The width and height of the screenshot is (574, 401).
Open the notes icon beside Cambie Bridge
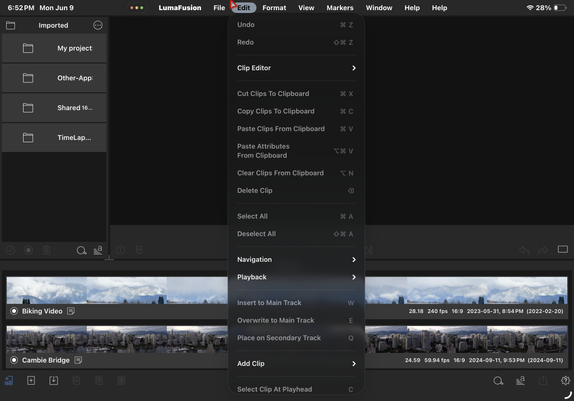click(78, 360)
